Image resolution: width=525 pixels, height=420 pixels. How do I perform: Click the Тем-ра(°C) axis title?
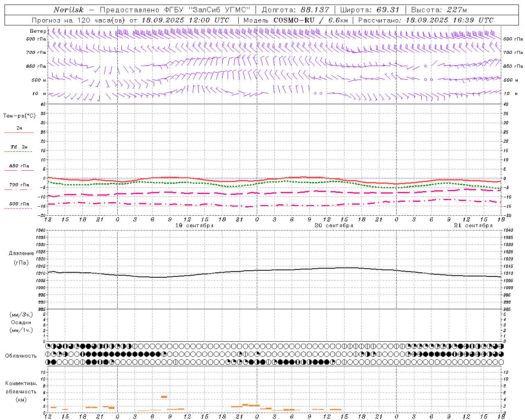[x=19, y=116]
